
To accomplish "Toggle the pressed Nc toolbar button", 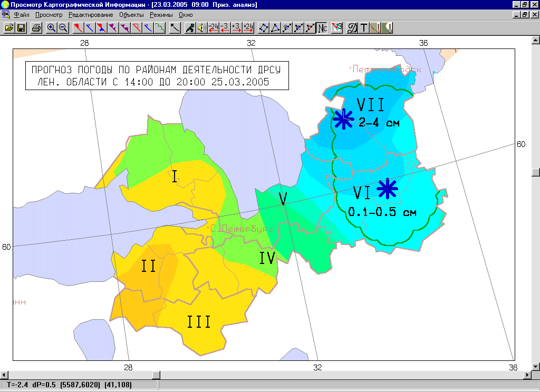I will 322,28.
